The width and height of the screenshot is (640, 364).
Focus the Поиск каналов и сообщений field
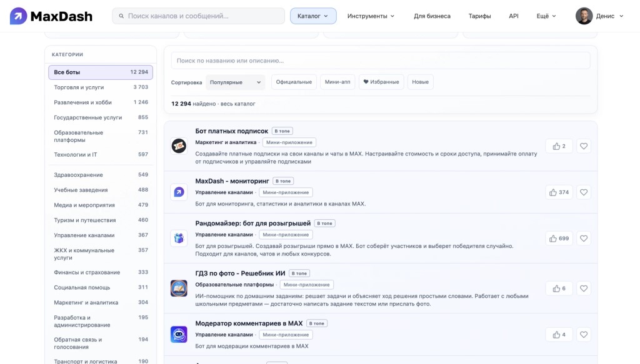[x=198, y=16]
